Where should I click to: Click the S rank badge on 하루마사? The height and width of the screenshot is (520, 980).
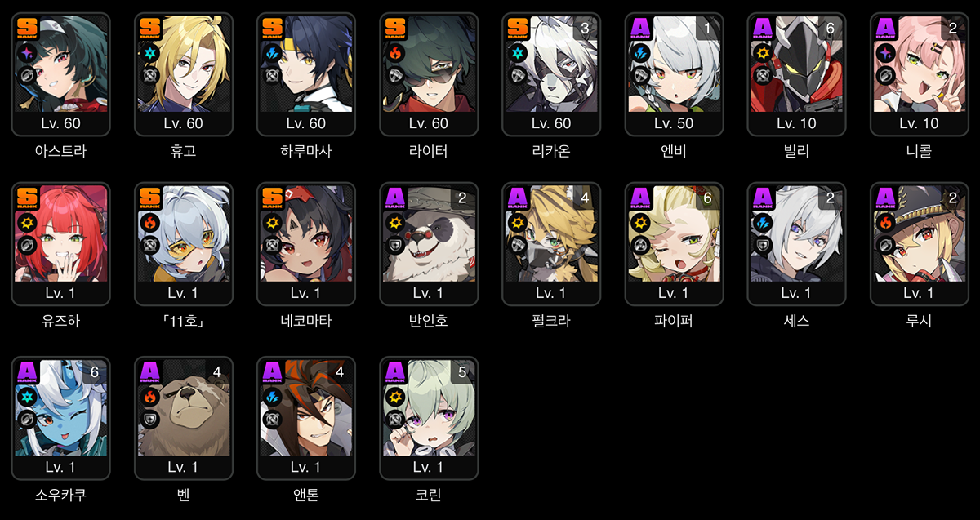273,29
